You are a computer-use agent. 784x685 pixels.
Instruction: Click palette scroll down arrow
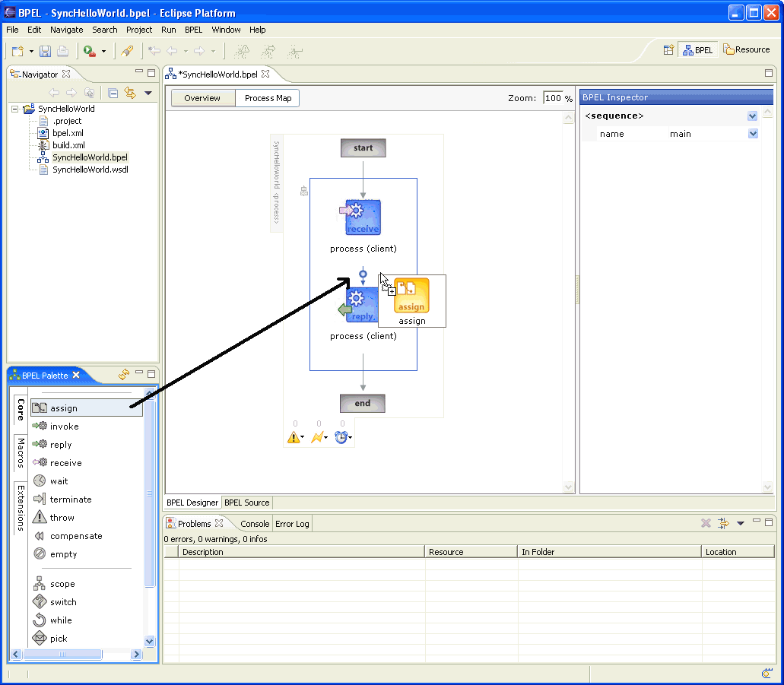[x=149, y=641]
